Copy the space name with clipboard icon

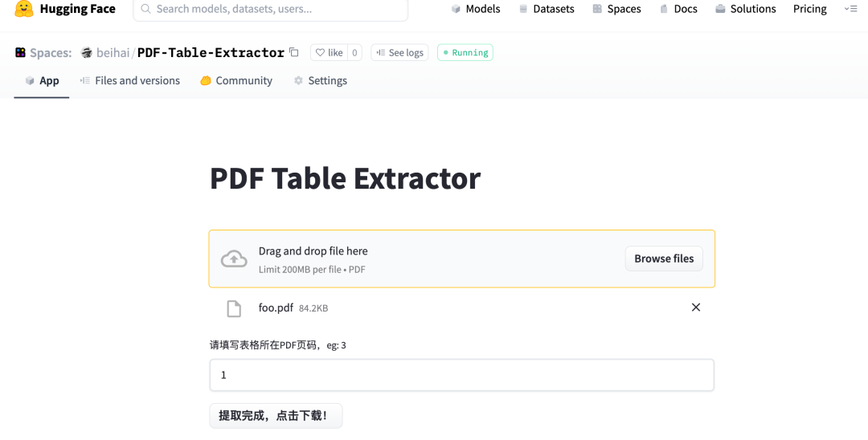[x=294, y=52]
